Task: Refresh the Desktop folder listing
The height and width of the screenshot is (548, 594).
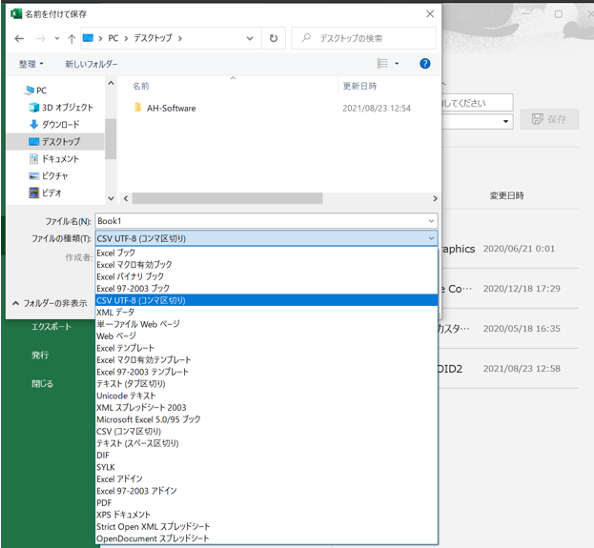Action: (273, 38)
